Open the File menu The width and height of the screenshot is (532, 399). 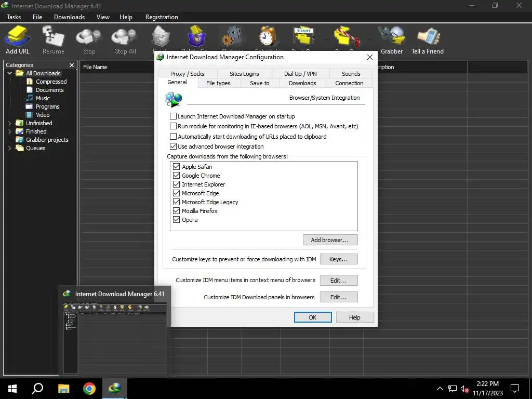37,17
